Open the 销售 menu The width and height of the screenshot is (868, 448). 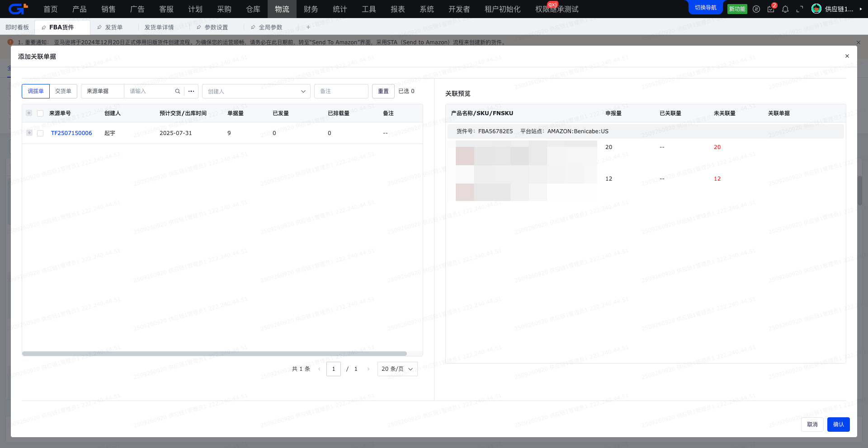[x=108, y=9]
